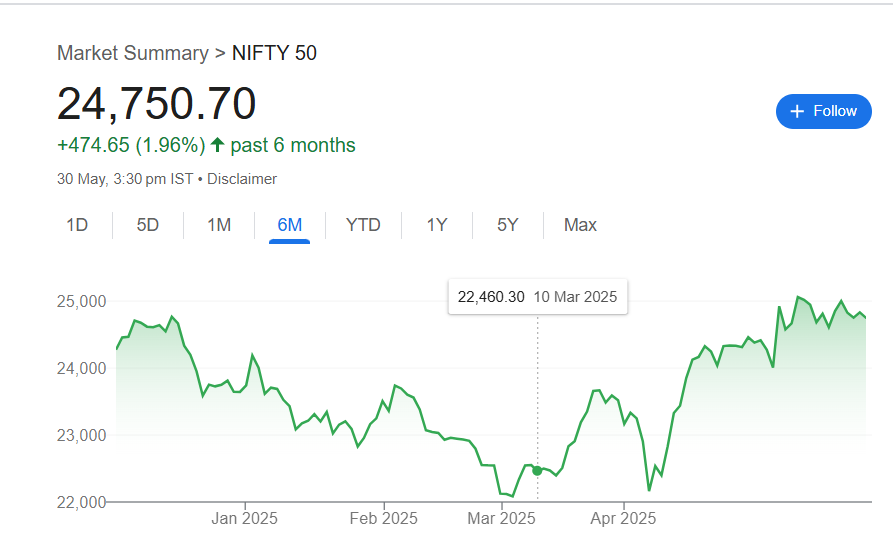Screen dimensions: 893x540
Task: Click the active 6M tab
Action: (290, 225)
